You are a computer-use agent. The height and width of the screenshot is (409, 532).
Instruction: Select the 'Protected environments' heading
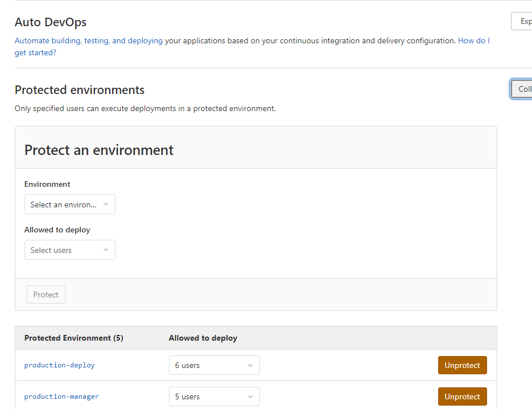point(80,90)
